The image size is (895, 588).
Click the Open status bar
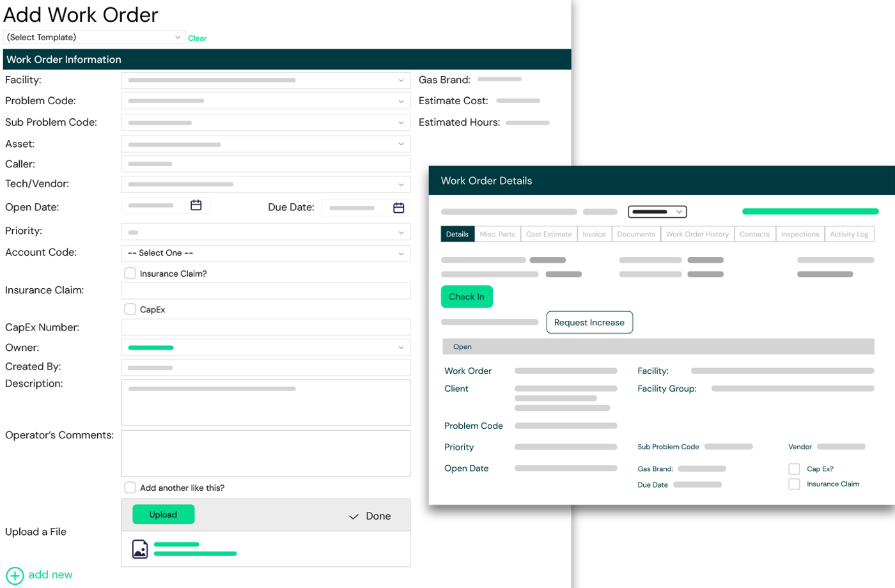[x=658, y=347]
